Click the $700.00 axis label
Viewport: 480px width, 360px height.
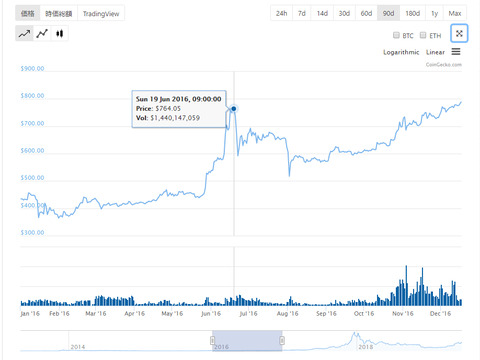tap(32, 123)
